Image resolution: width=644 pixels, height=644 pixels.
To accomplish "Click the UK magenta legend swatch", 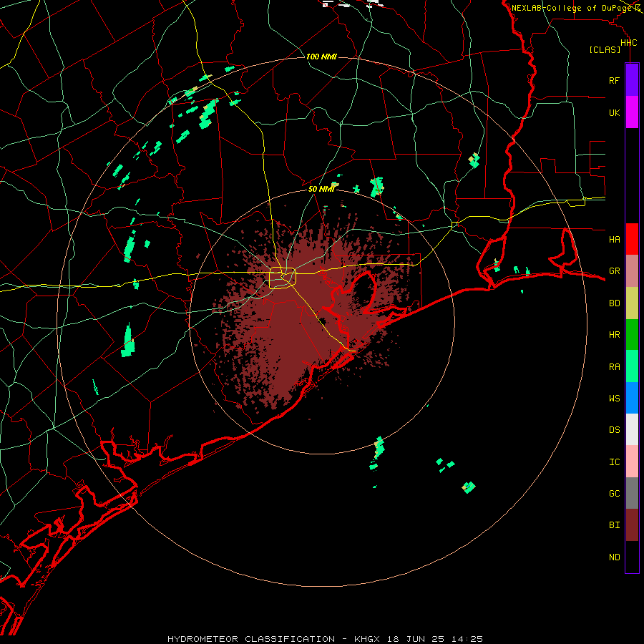I will click(632, 112).
